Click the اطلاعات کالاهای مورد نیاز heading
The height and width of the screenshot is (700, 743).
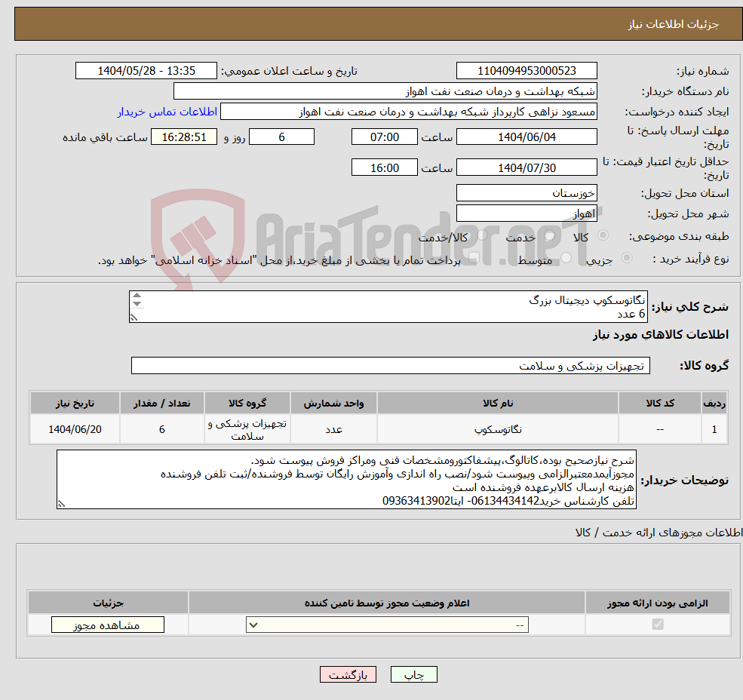click(661, 335)
